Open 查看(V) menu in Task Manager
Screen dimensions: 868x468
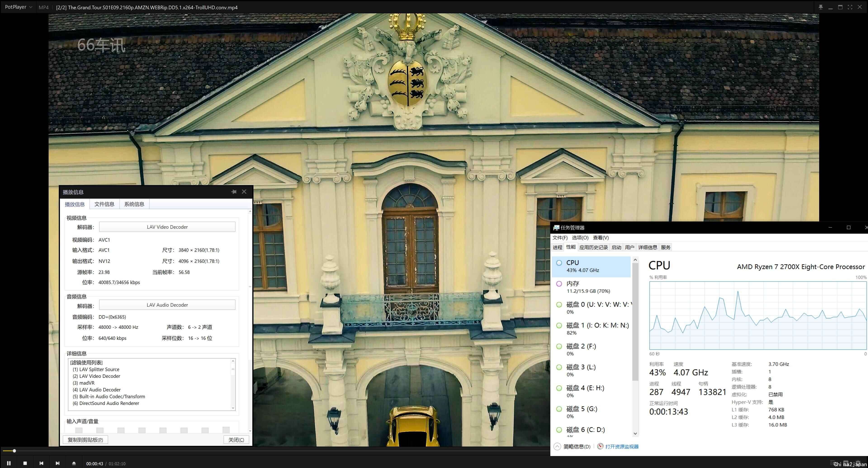(x=601, y=238)
